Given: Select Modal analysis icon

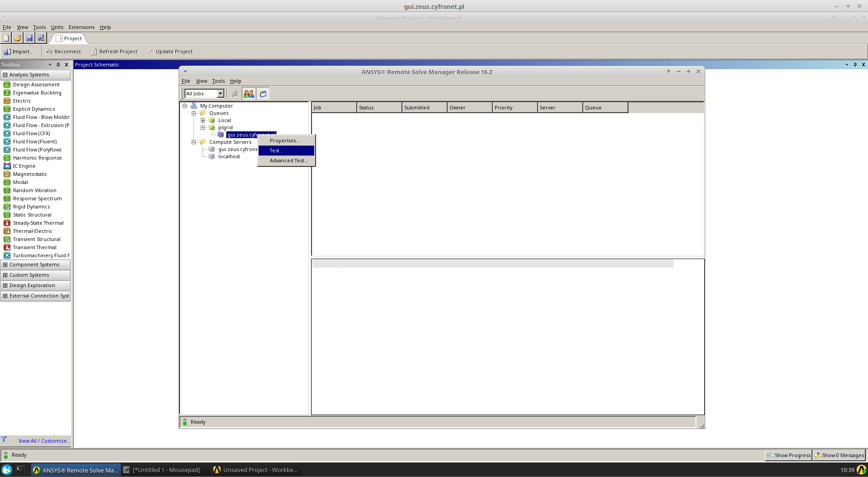Looking at the screenshot, I should pos(7,182).
